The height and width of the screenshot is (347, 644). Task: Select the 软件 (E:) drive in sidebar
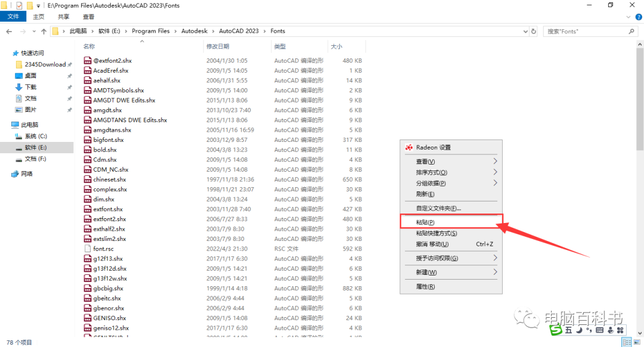36,147
